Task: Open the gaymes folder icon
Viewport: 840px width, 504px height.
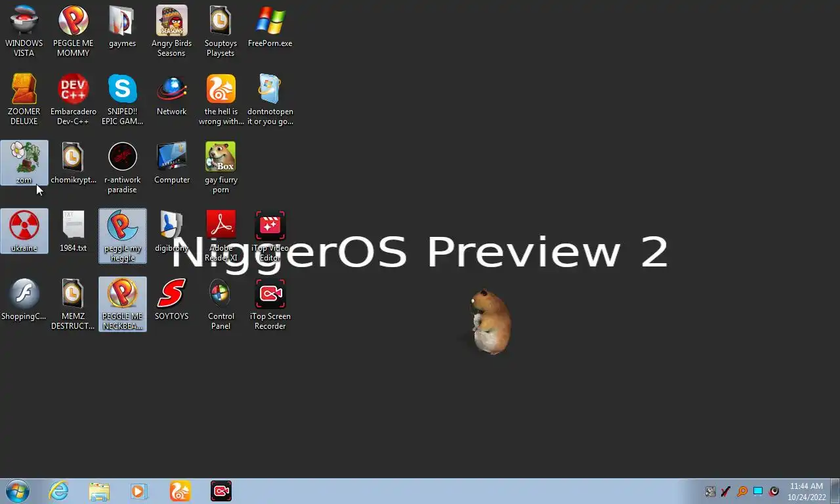Action: [123, 26]
